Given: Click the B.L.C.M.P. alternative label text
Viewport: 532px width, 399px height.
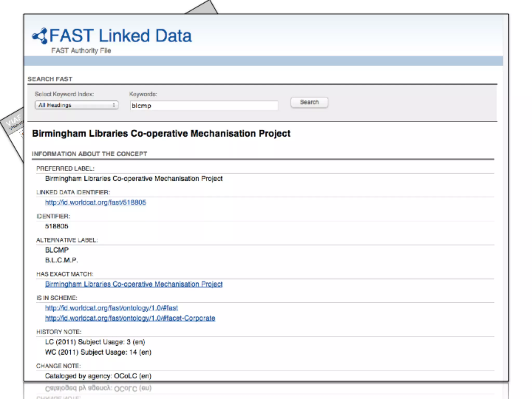Looking at the screenshot, I should pos(61,260).
